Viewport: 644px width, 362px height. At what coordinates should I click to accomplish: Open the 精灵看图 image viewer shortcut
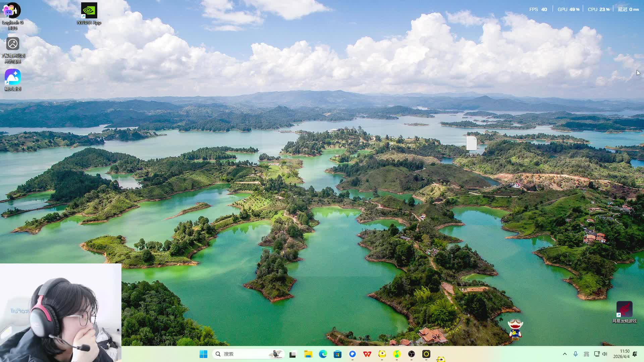pyautogui.click(x=12, y=77)
